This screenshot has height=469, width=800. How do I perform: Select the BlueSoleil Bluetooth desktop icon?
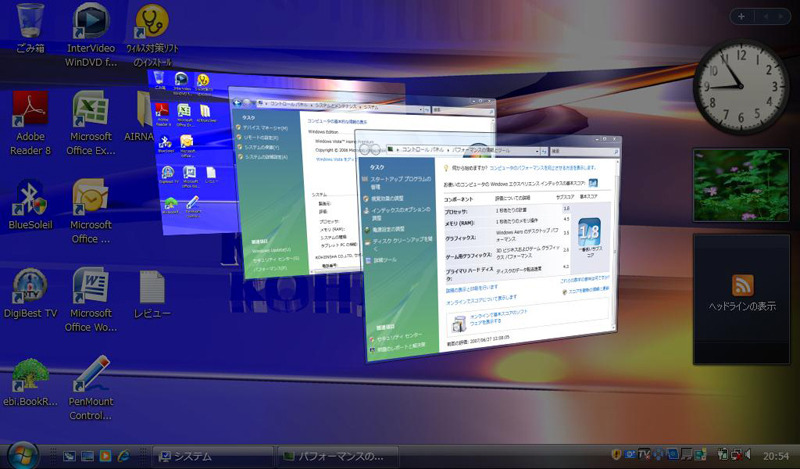30,204
